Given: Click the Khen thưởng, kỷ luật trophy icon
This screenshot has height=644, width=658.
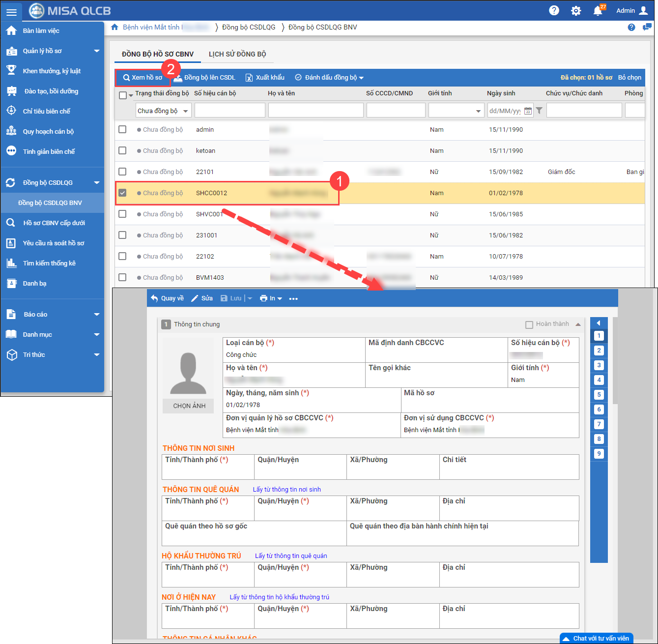Looking at the screenshot, I should point(11,71).
